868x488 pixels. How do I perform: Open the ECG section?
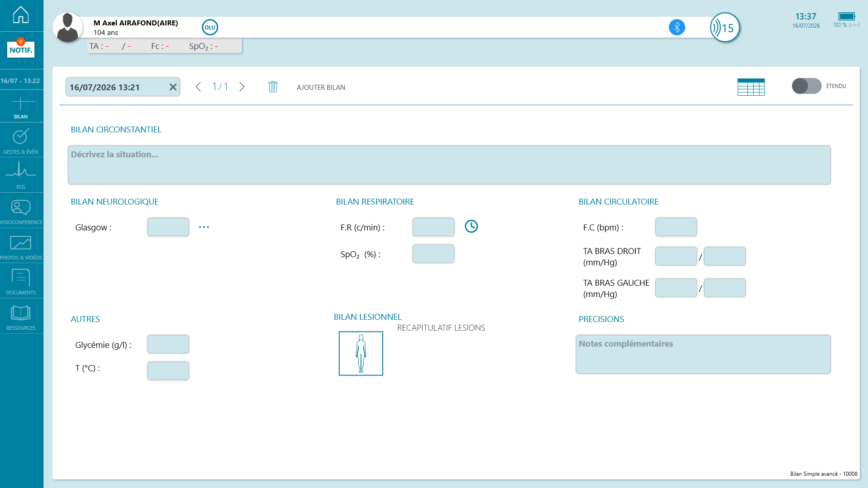(x=21, y=176)
